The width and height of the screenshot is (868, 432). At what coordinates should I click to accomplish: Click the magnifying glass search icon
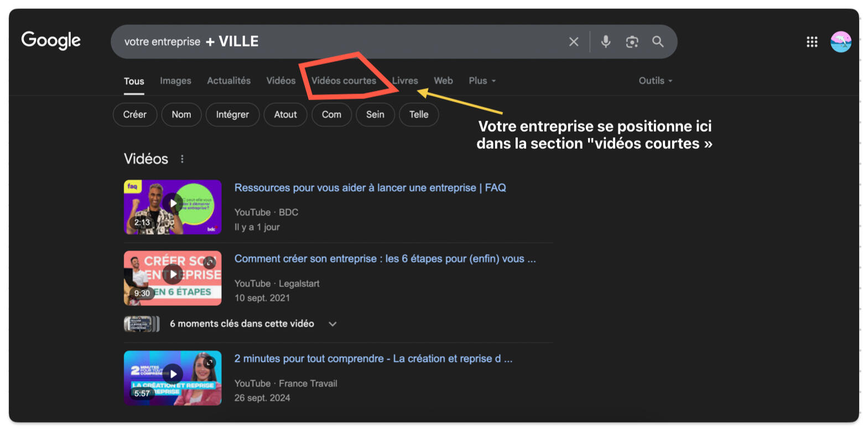click(x=658, y=41)
